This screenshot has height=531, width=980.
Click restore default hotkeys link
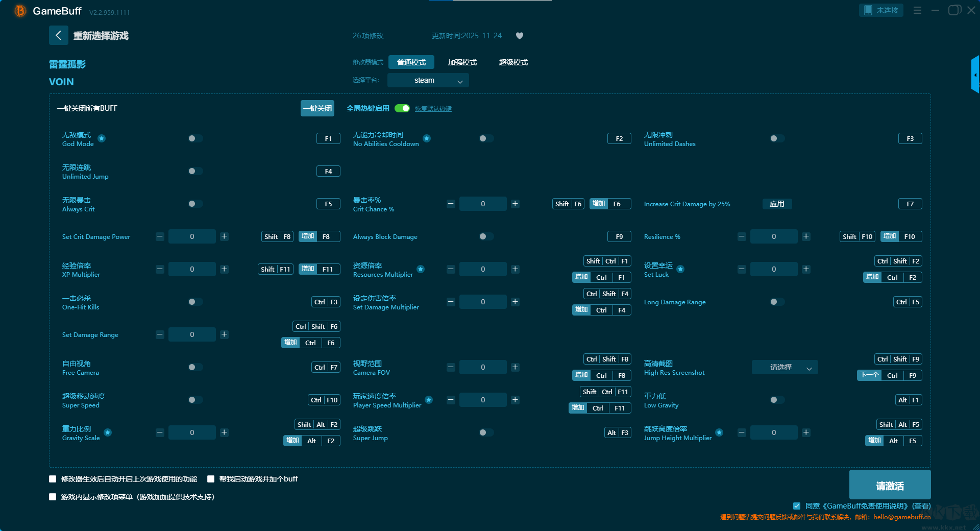coord(433,109)
